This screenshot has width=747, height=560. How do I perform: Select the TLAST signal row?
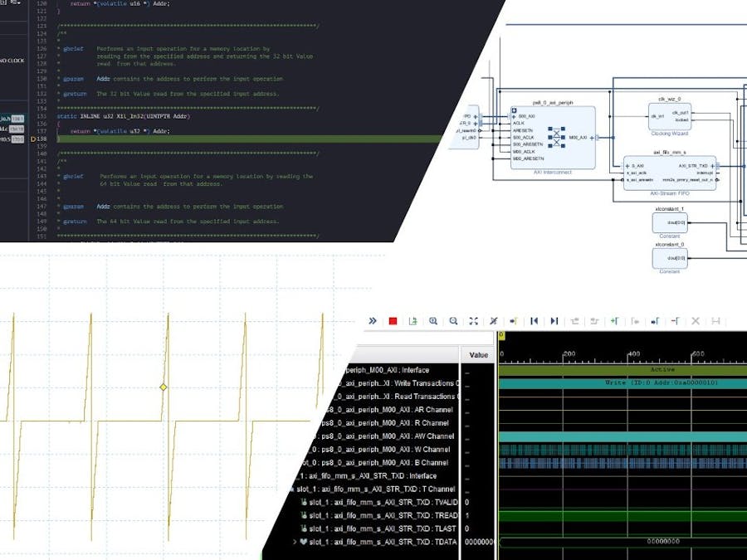coord(382,528)
